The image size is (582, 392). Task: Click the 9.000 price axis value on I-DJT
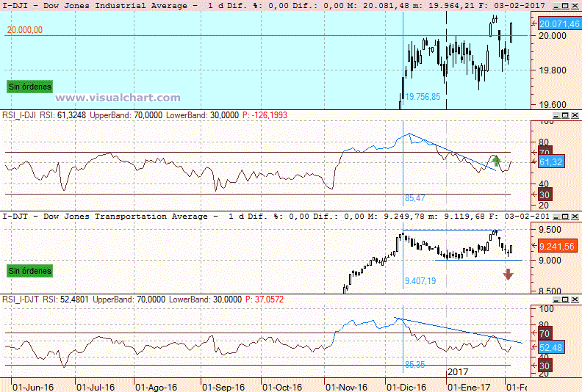pos(550,261)
